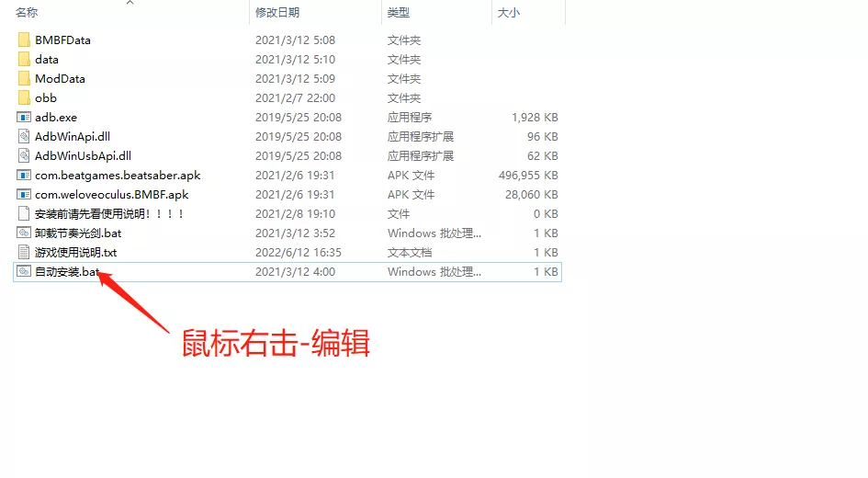Click date 2022/6/12 16:35 in list
This screenshot has height=478, width=868.
(x=299, y=253)
